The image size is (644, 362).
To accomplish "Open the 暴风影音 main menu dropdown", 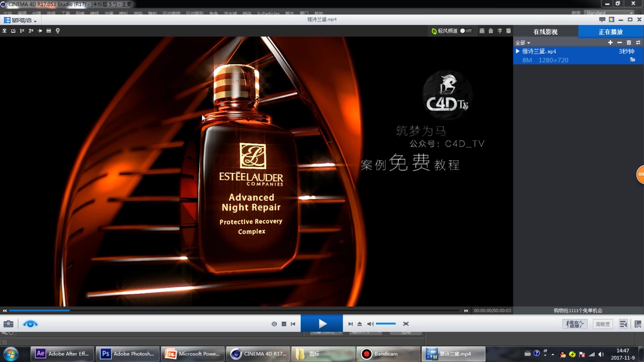I will tap(20, 20).
